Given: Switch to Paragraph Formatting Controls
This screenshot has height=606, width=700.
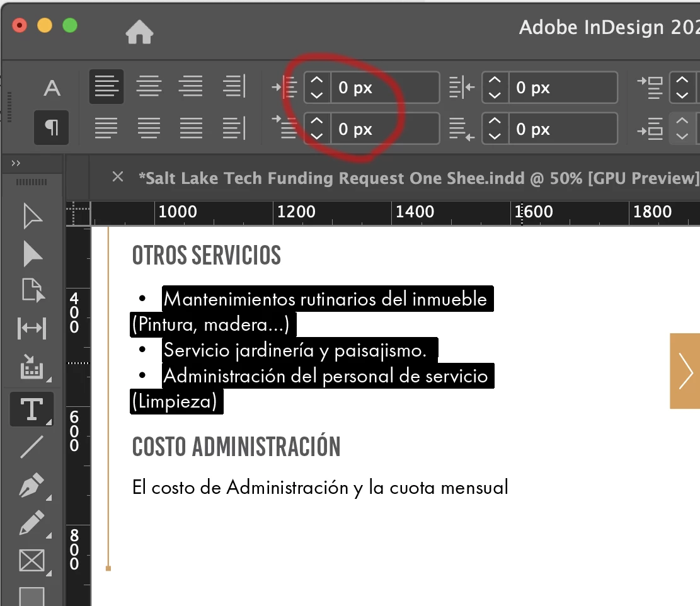Looking at the screenshot, I should click(x=51, y=128).
